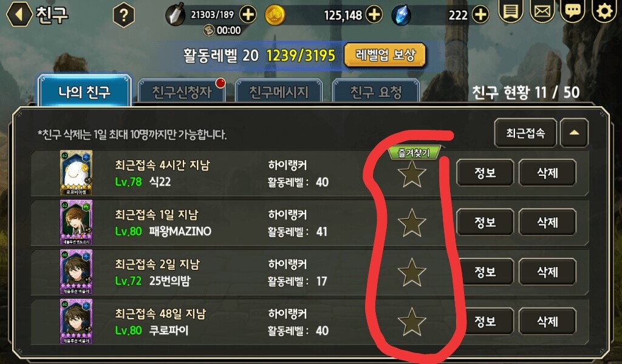This screenshot has width=622, height=364.
Task: Add crystals with the plus beside 222
Action: click(x=480, y=15)
